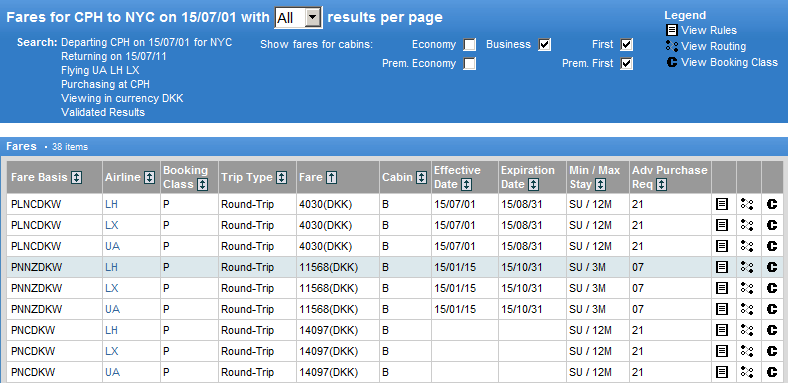The height and width of the screenshot is (383, 788).
Task: Select the 11568(DKK) fare in highlighted LH row
Action: tap(329, 267)
